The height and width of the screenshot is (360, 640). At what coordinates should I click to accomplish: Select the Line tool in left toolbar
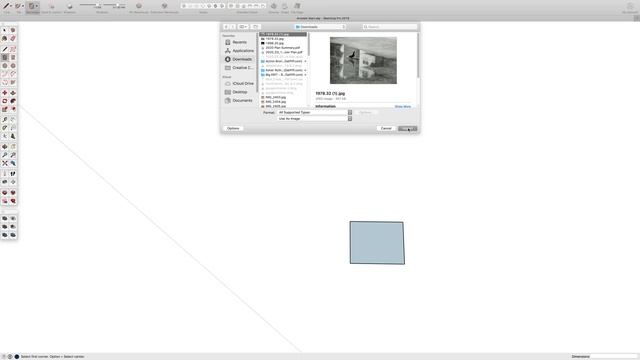click(4, 49)
